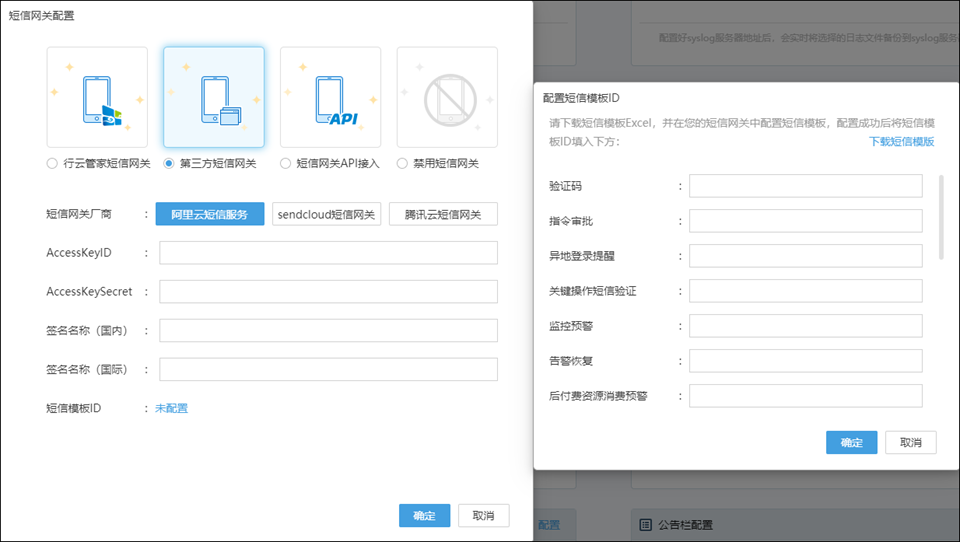Select the 禁用短信网关 radio button

(403, 163)
